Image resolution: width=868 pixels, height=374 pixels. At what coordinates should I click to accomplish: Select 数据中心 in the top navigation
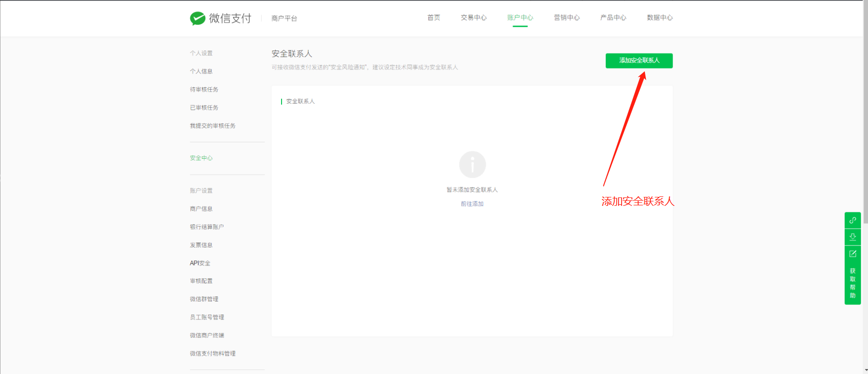click(x=659, y=18)
